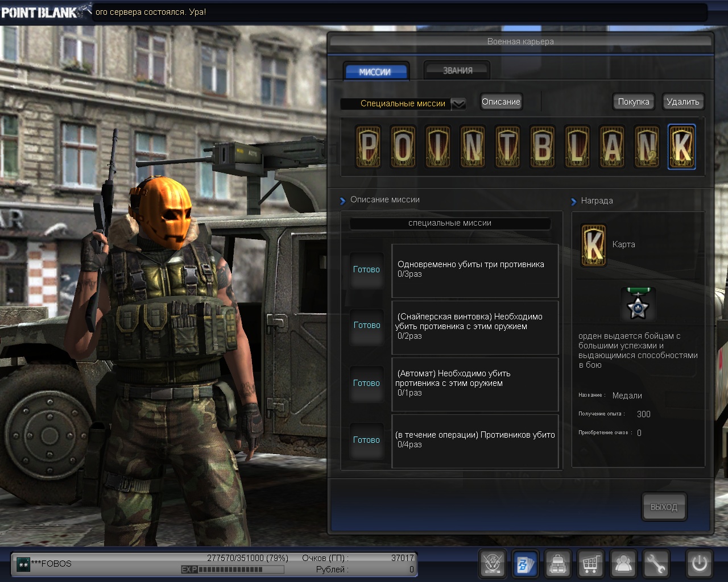The width and height of the screenshot is (728, 582).
Task: Click the Одновременно убиты три противника text
Action: pos(471,264)
